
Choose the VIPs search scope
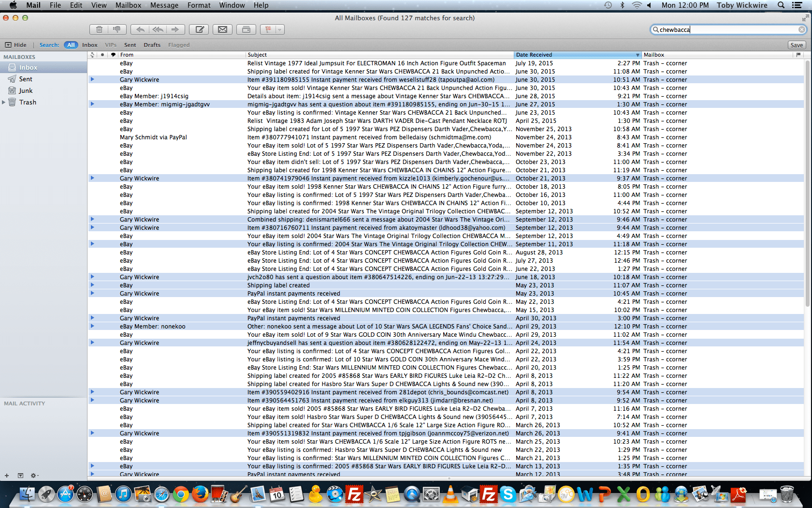coord(111,45)
